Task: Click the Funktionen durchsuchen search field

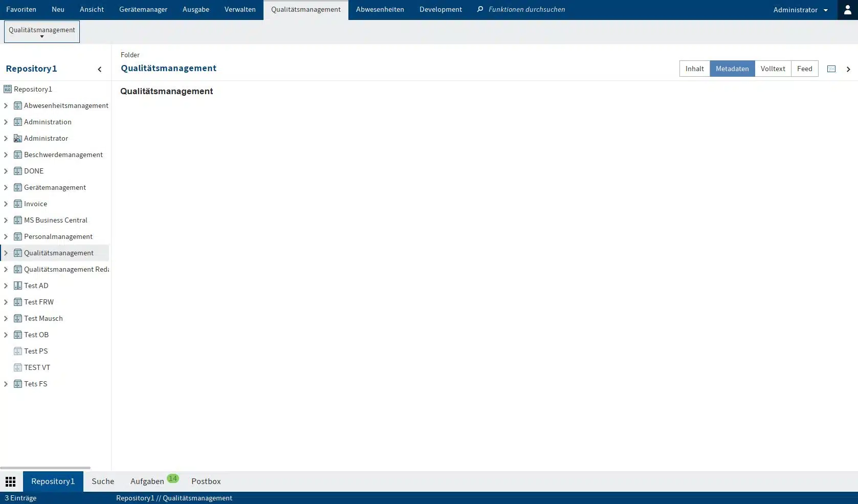Action: [526, 10]
